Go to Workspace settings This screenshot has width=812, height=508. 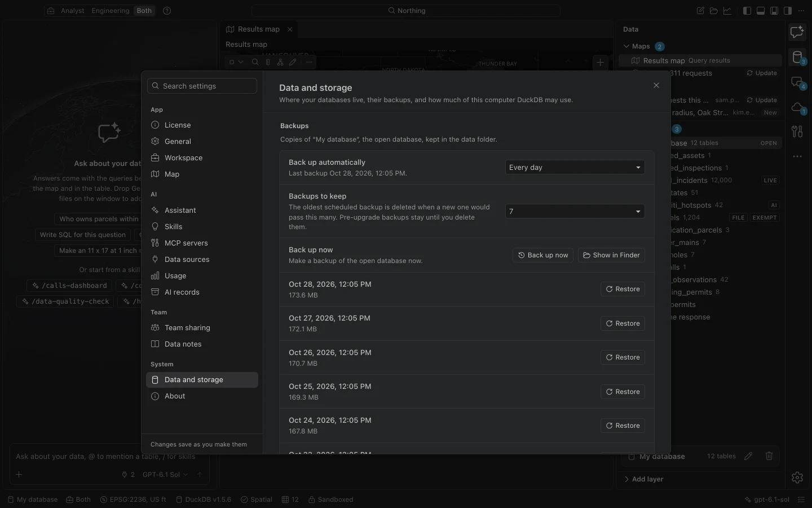[x=202, y=158]
